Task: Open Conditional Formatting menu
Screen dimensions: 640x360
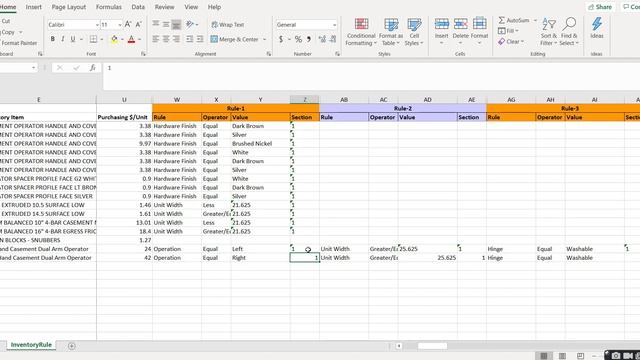Action: (361, 32)
